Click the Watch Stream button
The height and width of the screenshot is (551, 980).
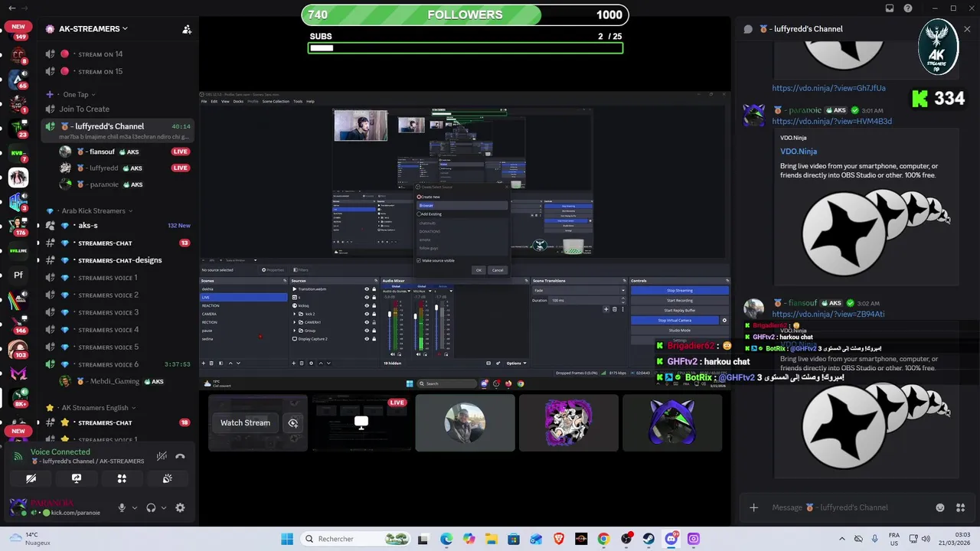coord(245,422)
